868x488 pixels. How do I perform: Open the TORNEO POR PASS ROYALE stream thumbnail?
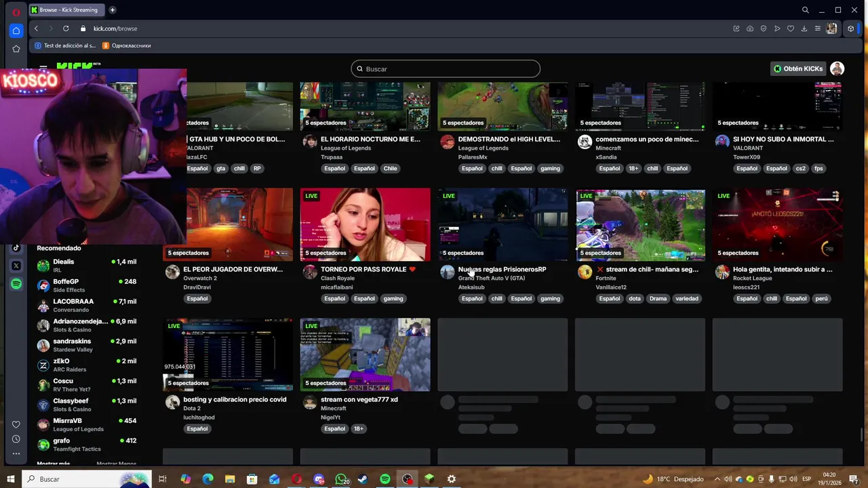[365, 224]
